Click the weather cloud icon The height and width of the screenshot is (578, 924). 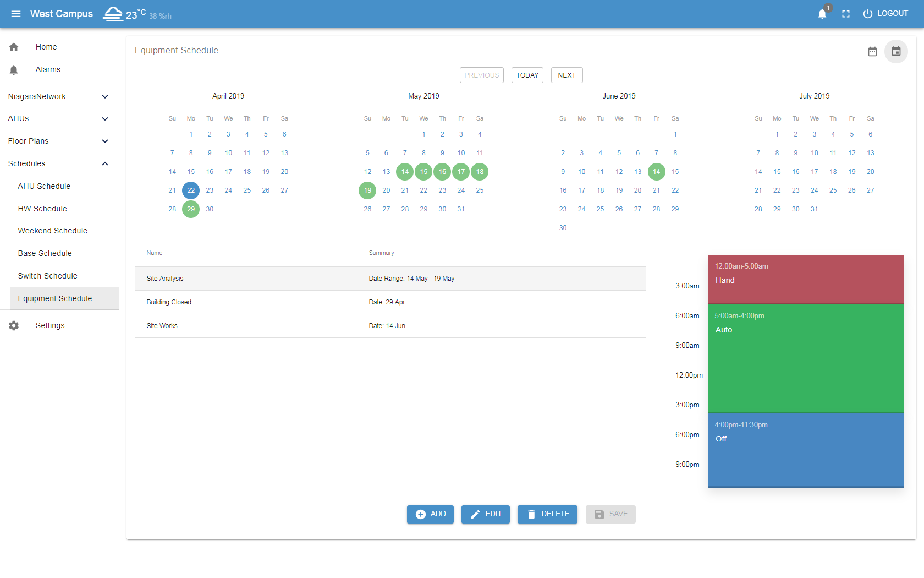point(113,14)
